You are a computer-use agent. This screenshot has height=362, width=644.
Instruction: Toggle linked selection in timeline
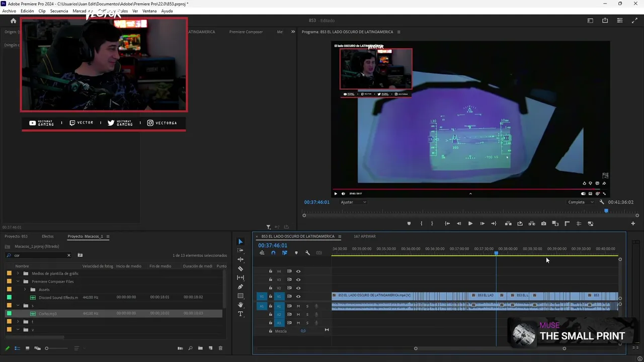tap(284, 253)
